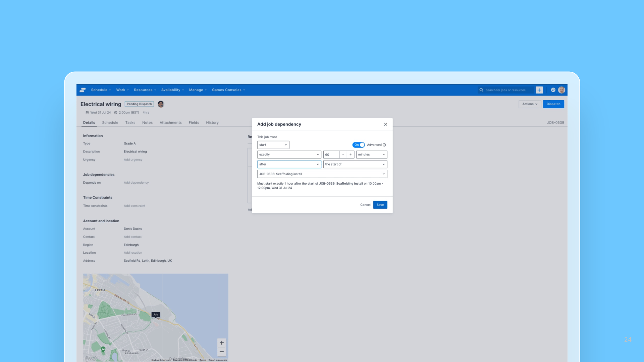Screen dimensions: 644x362
Task: Click the clock icon beside 2:00pm
Action: click(116, 113)
